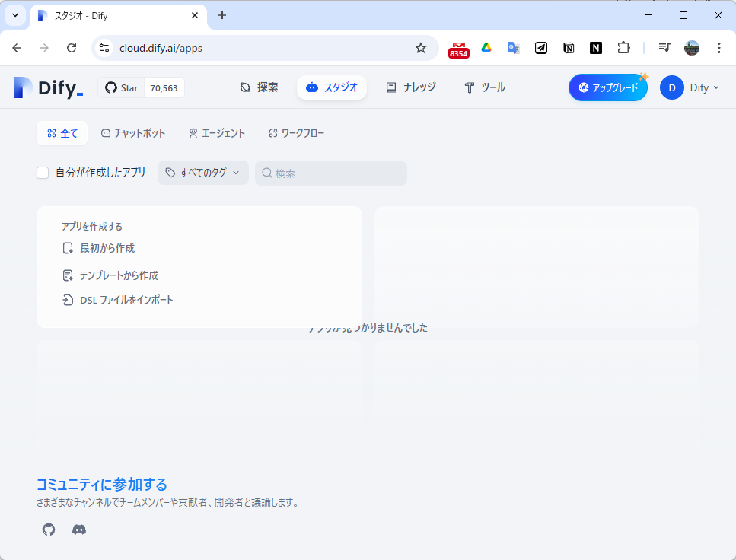Image resolution: width=736 pixels, height=560 pixels.
Task: Bookmark this page with the star icon
Action: coord(421,48)
